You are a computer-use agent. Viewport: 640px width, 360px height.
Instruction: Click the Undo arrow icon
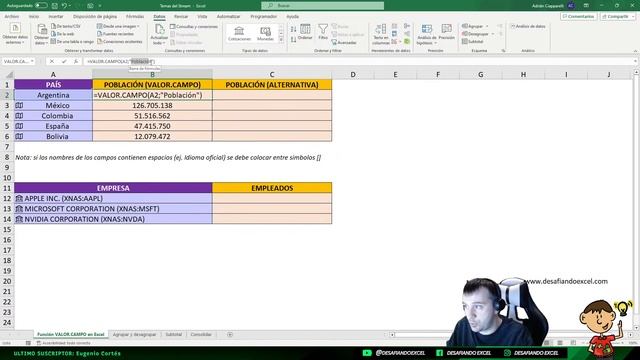click(64, 6)
